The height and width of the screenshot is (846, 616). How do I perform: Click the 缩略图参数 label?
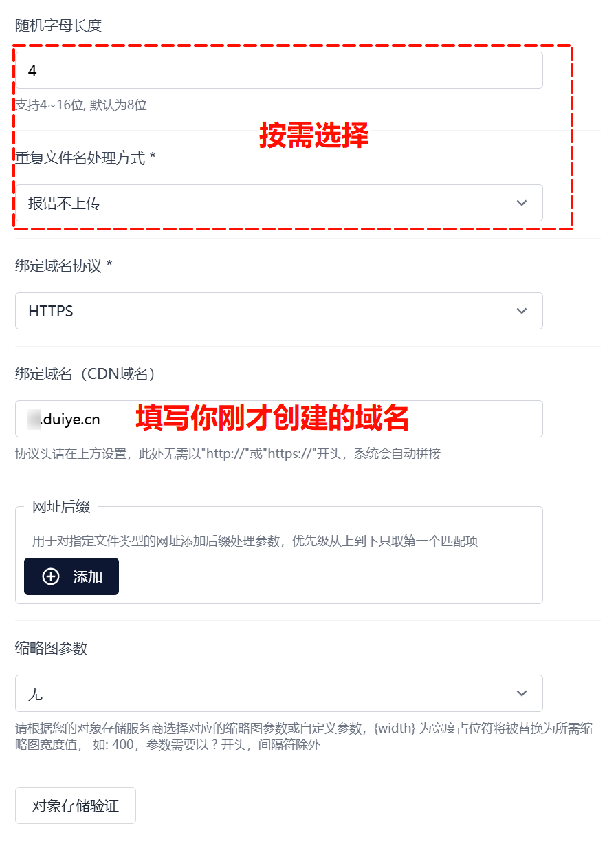point(52,649)
